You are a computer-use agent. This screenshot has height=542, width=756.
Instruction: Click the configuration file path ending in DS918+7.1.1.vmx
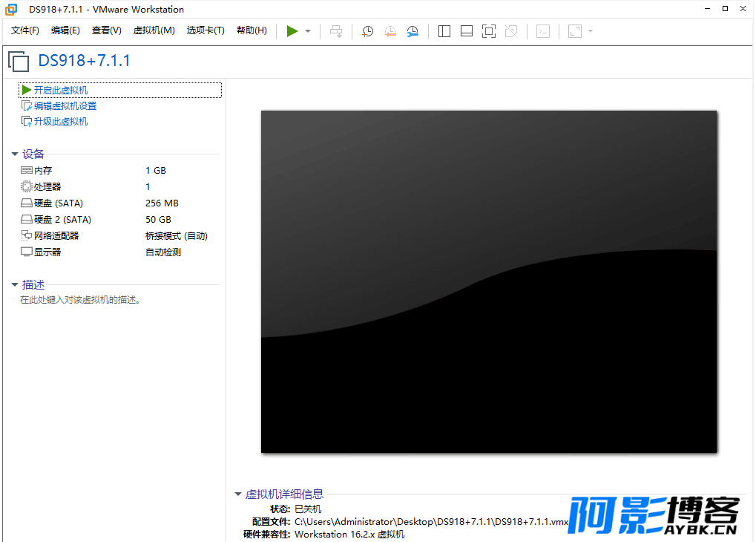coord(432,522)
